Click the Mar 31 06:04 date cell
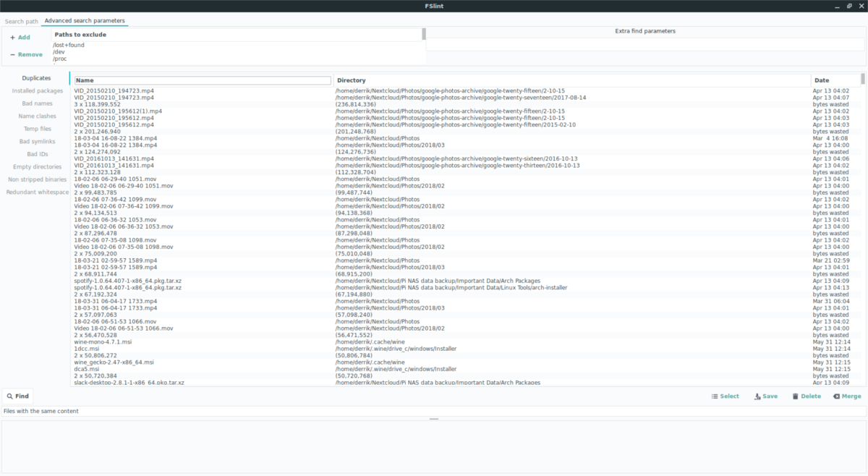 pos(831,301)
